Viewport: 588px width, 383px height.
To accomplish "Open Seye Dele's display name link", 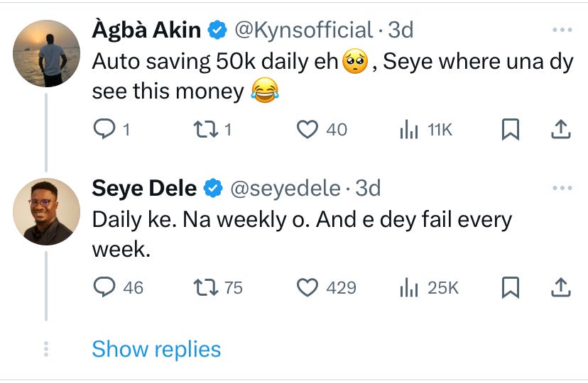I will 145,188.
